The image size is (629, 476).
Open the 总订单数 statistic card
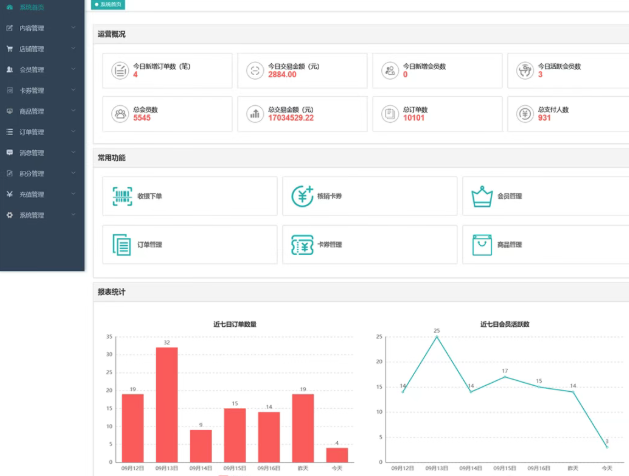pyautogui.click(x=437, y=114)
